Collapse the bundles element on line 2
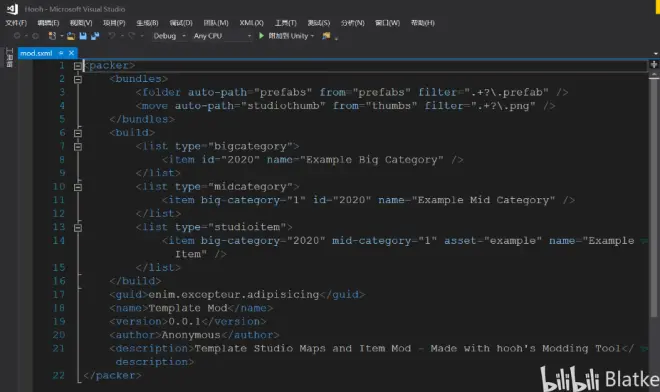This screenshot has height=392, width=660. tap(78, 79)
